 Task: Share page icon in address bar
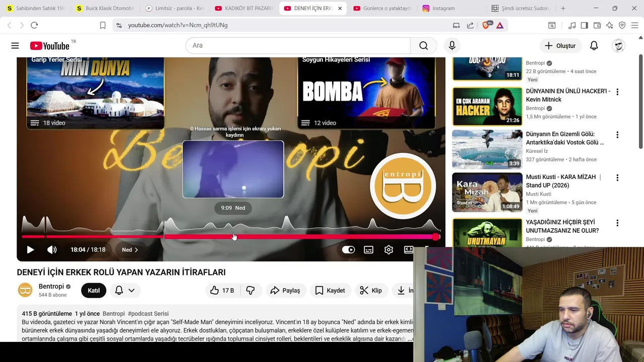pyautogui.click(x=470, y=25)
